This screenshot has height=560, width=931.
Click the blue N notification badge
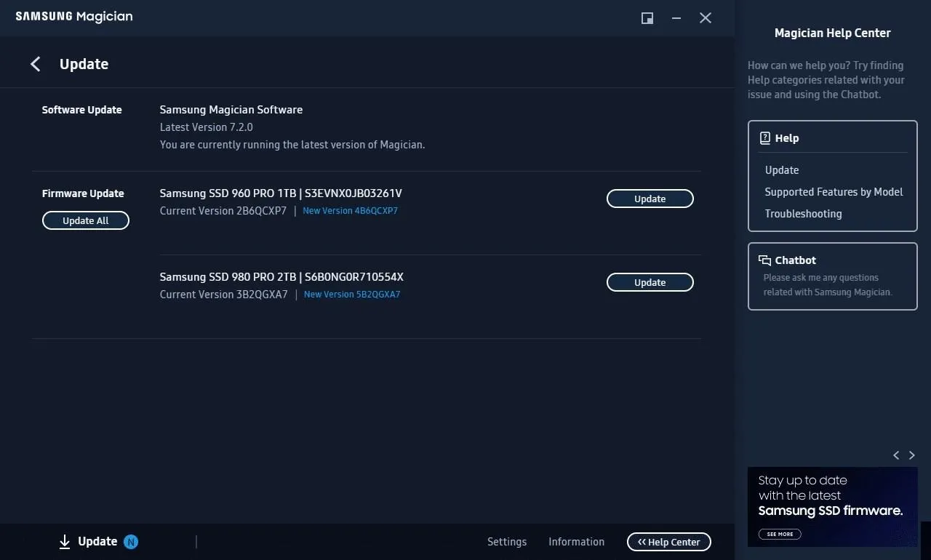[131, 542]
